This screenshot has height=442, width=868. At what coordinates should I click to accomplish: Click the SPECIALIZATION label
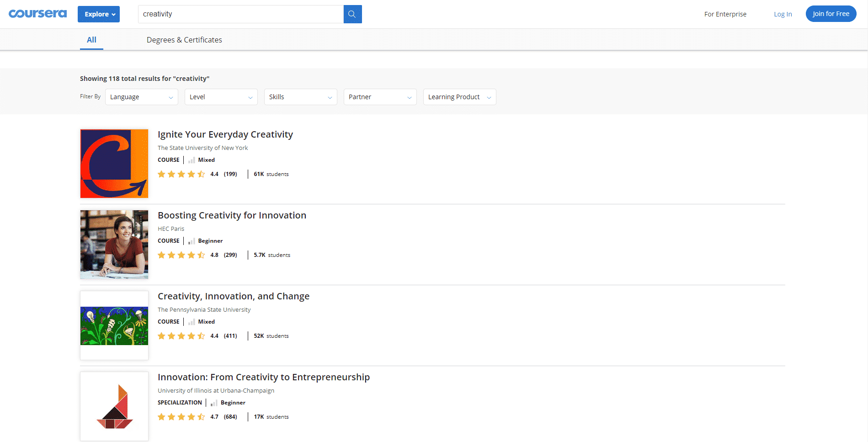point(180,403)
